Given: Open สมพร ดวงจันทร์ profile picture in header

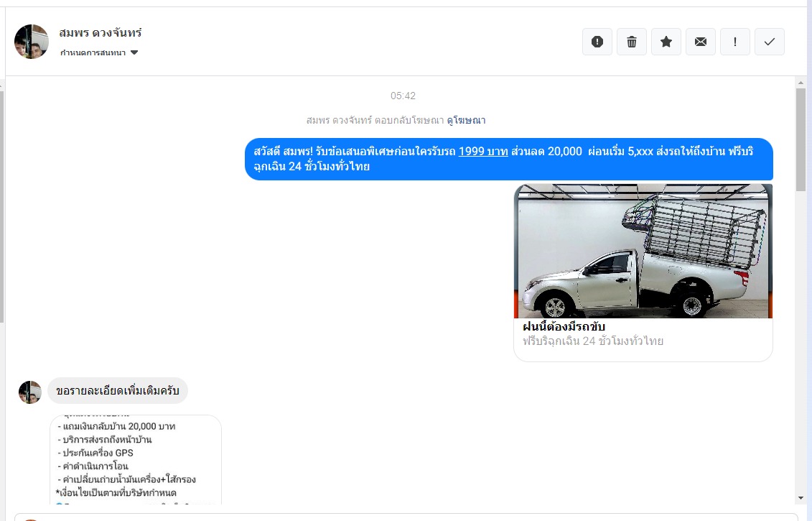Looking at the screenshot, I should click(x=32, y=42).
